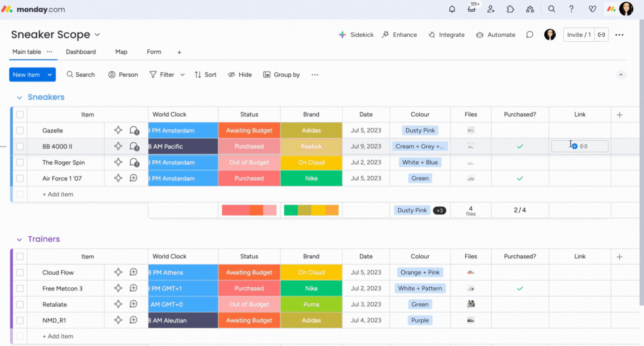Viewport: 644px width, 346px height.
Task: Add a new board view with plus
Action: (x=179, y=52)
